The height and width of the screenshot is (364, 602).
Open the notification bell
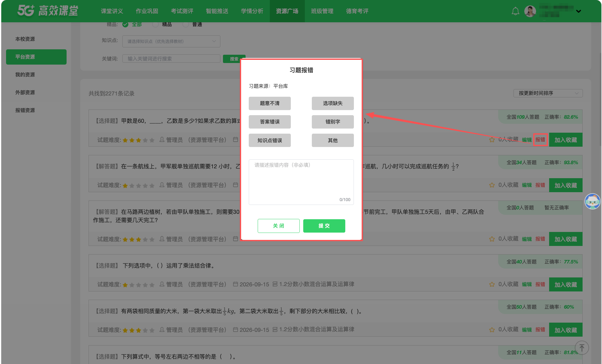(515, 11)
